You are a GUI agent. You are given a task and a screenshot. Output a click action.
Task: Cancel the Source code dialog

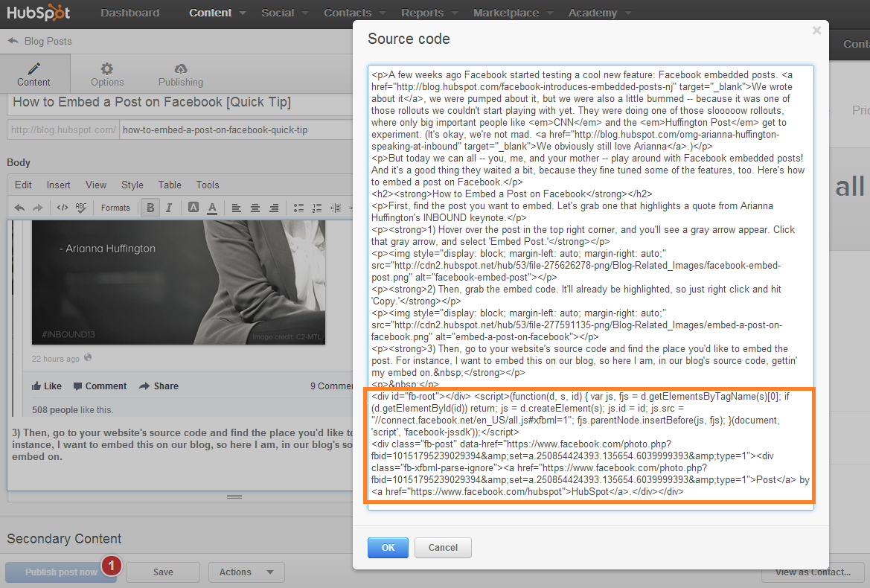(443, 547)
